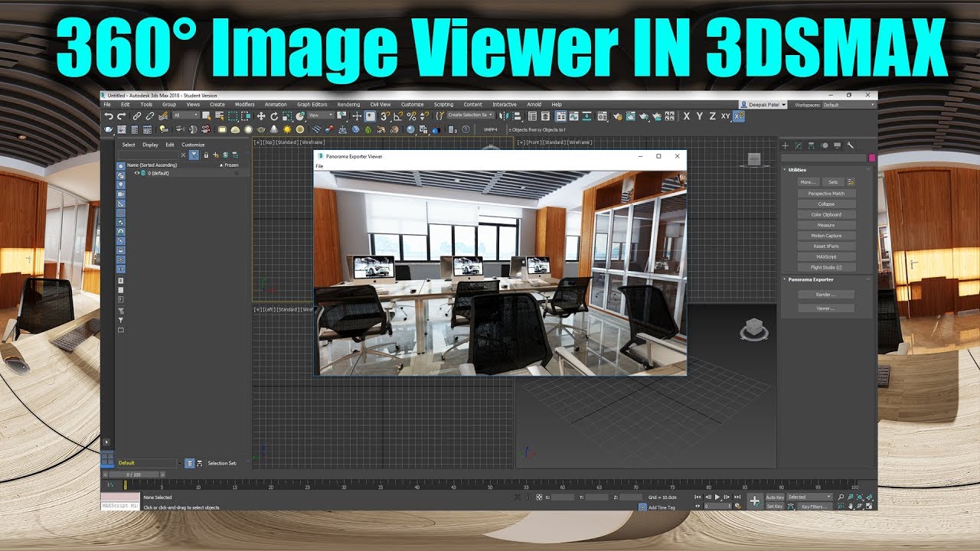Open the Modifiers menu
The height and width of the screenshot is (551, 980).
(x=244, y=104)
